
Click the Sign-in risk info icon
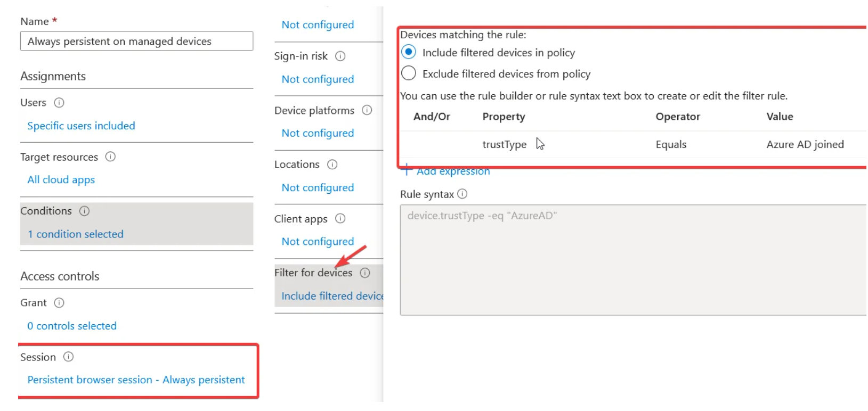(x=340, y=56)
